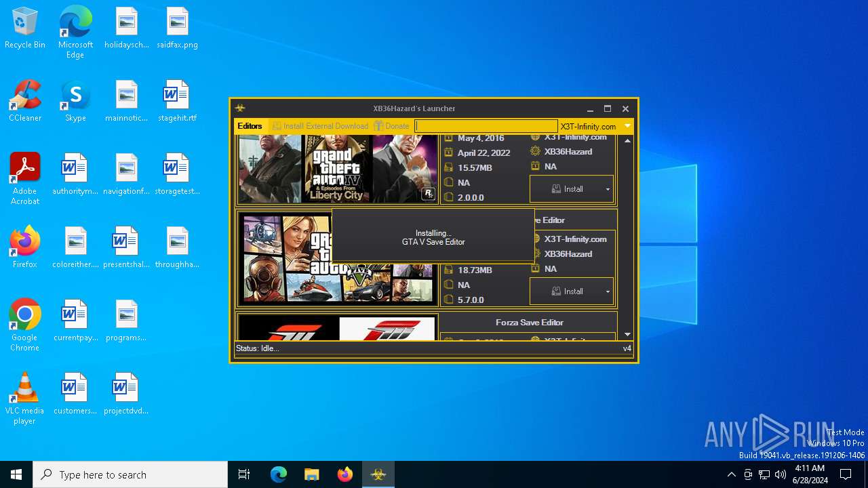Click the Forza cover image thumbnail
The image size is (868, 488).
(338, 328)
